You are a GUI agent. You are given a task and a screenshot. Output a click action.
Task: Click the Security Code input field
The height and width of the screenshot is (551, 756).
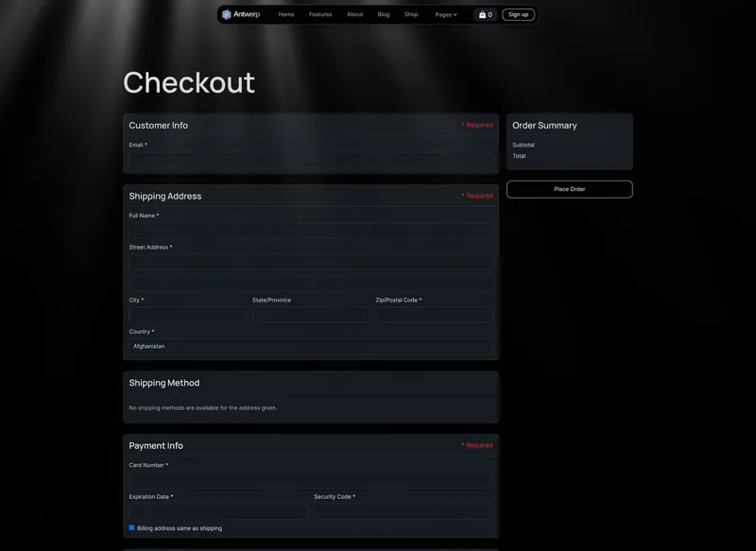point(404,511)
